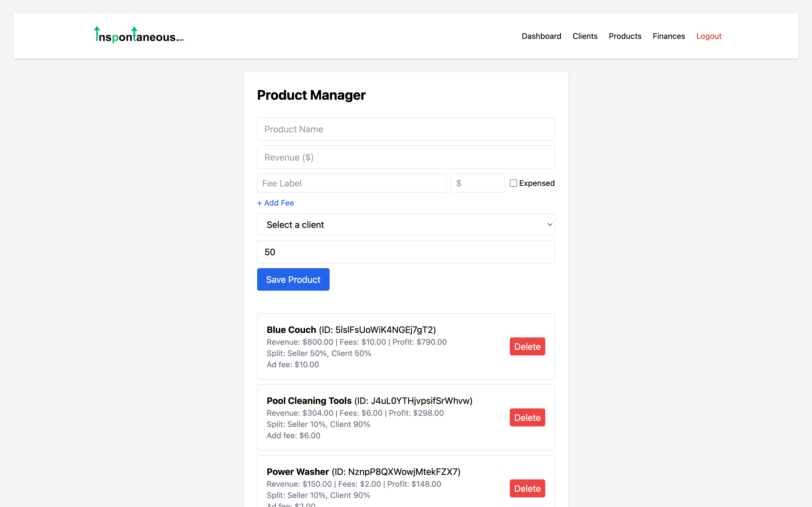Click into the Revenue ($) field
812x507 pixels.
(x=405, y=157)
